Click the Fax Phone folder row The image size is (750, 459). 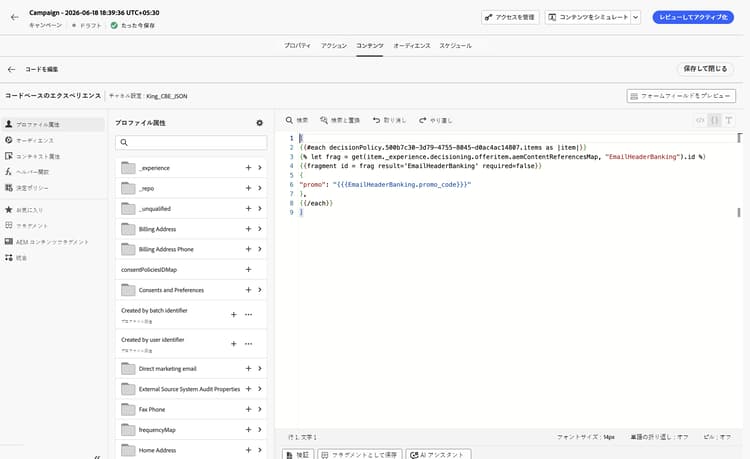[x=191, y=409]
